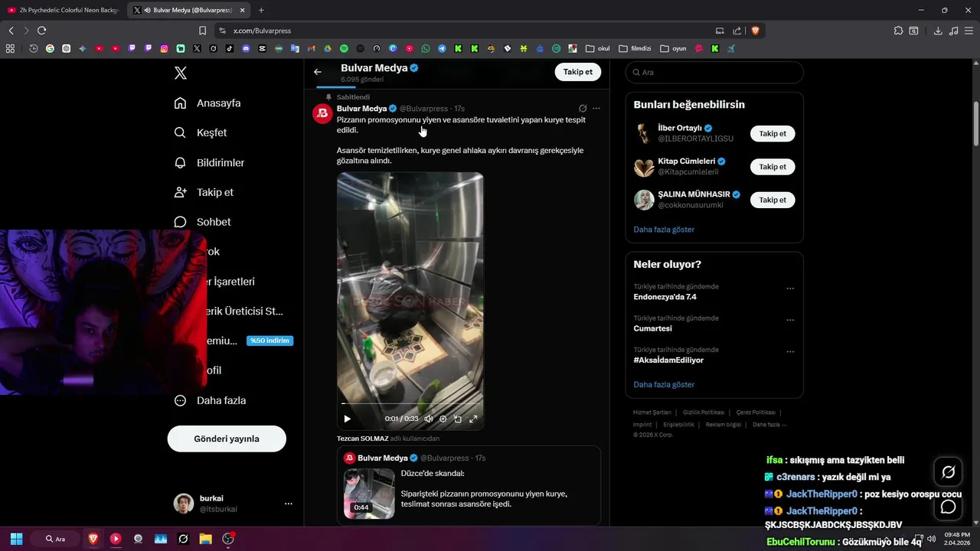Open Takip et in left sidebar

204,192
